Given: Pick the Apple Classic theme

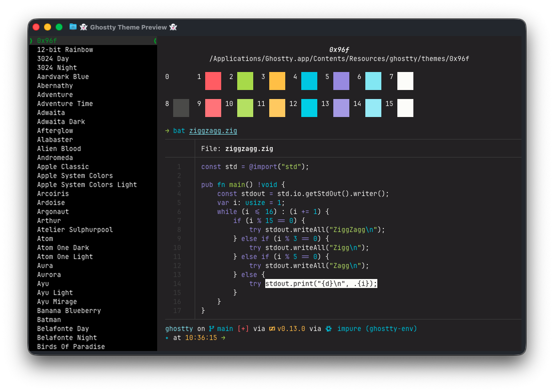Looking at the screenshot, I should coord(63,166).
